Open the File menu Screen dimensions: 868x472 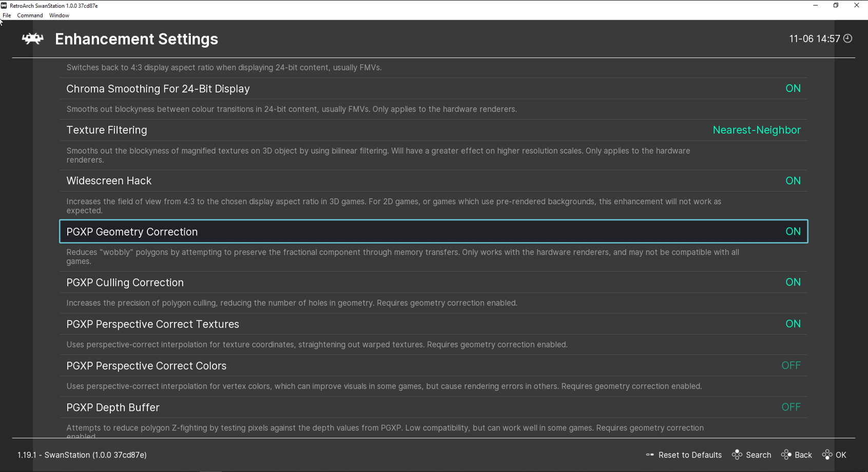7,15
